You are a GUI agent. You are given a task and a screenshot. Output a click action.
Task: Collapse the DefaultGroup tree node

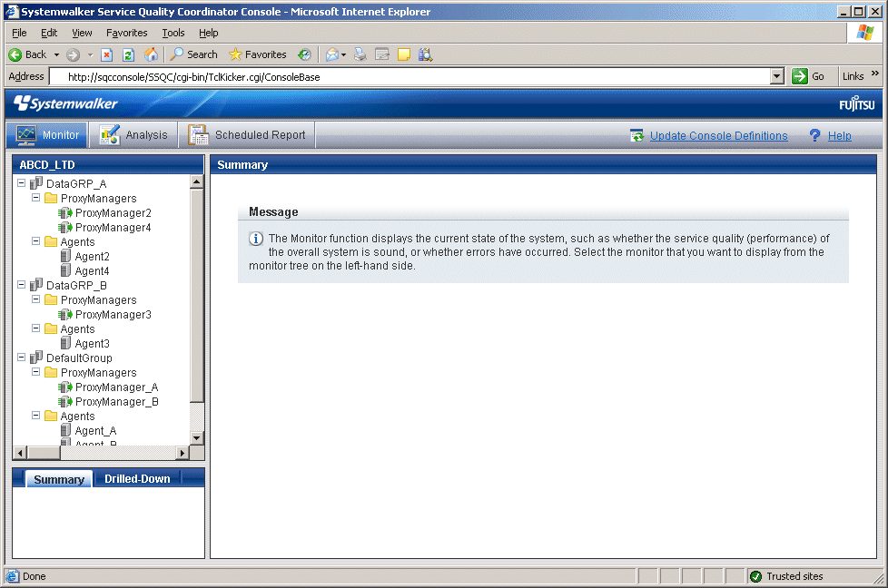pyautogui.click(x=22, y=358)
